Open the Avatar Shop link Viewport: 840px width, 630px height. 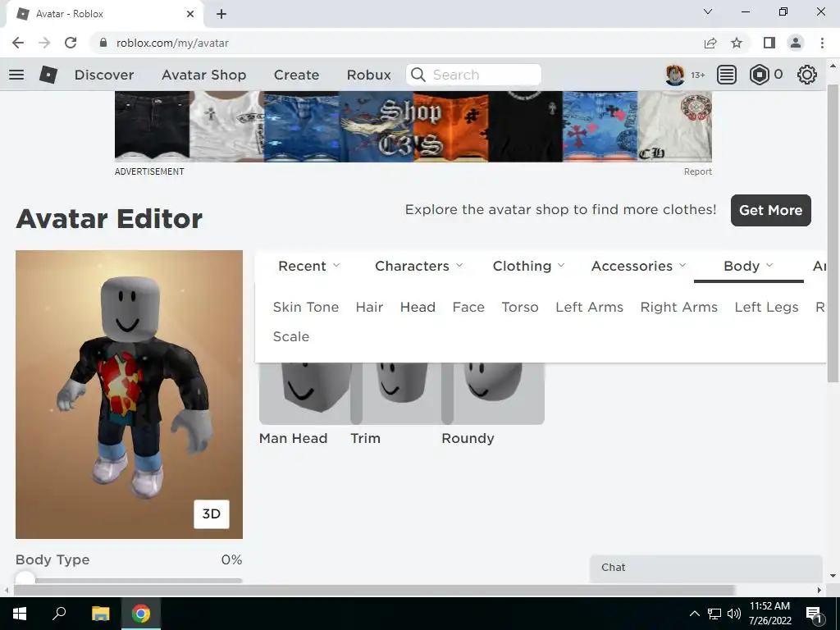pos(204,75)
